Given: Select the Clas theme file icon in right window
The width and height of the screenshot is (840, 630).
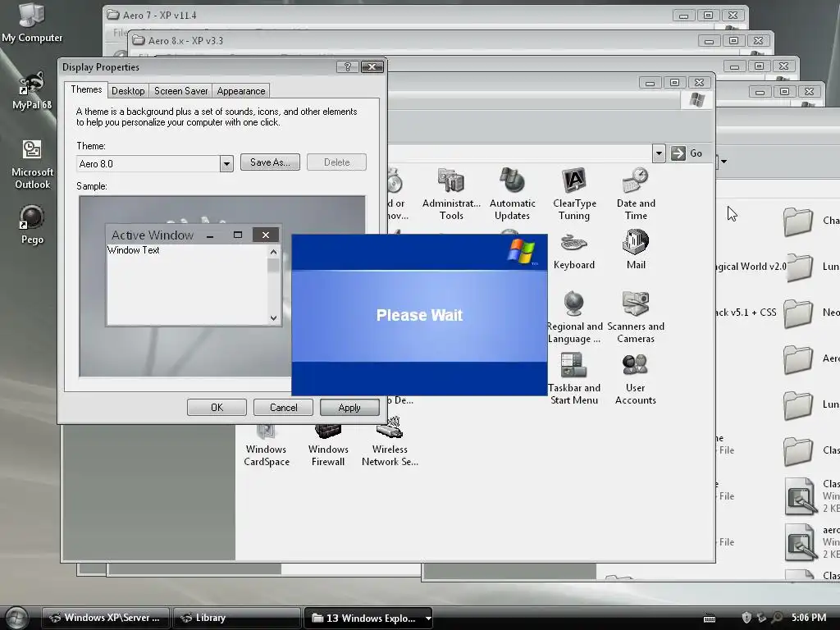Looking at the screenshot, I should 800,496.
